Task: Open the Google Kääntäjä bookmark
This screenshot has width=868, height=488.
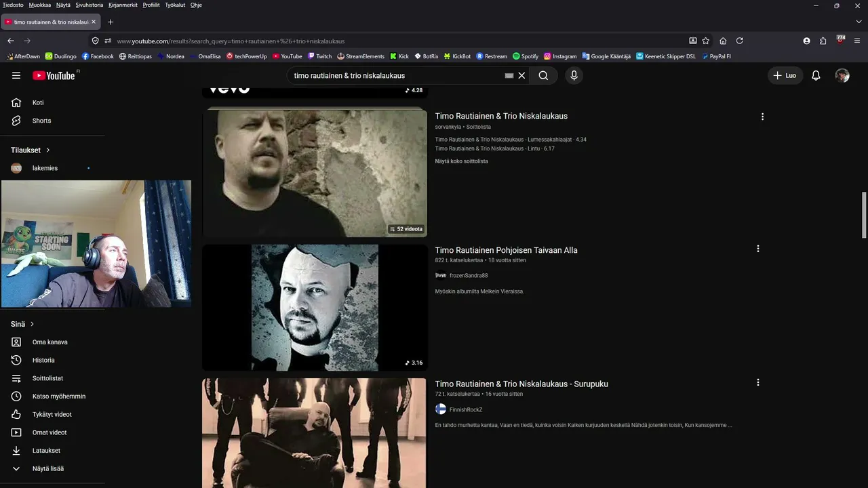Action: (x=606, y=56)
